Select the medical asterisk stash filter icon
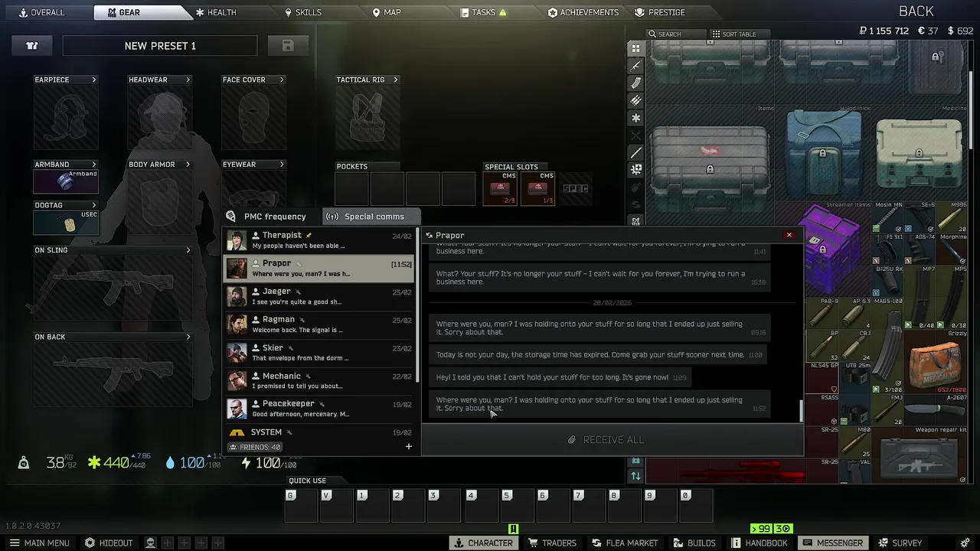 point(635,119)
